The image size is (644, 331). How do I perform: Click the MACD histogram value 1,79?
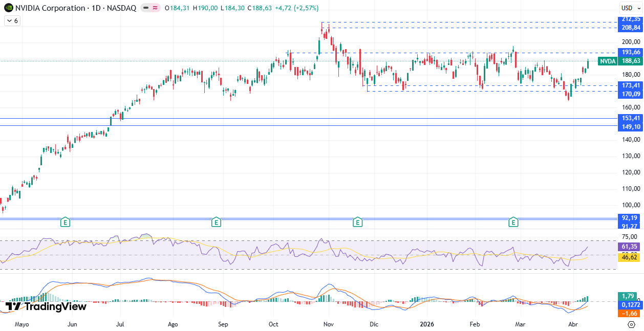point(629,296)
